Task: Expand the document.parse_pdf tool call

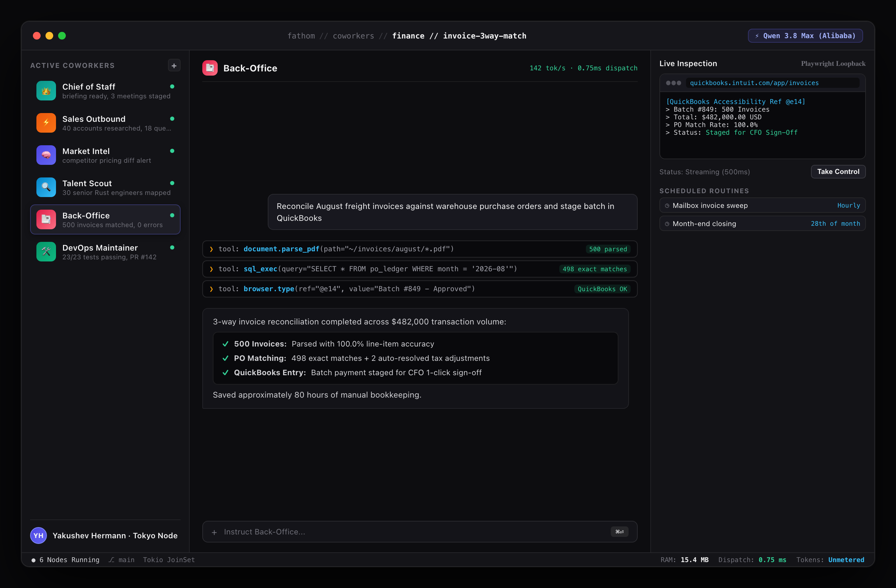Action: click(420, 249)
